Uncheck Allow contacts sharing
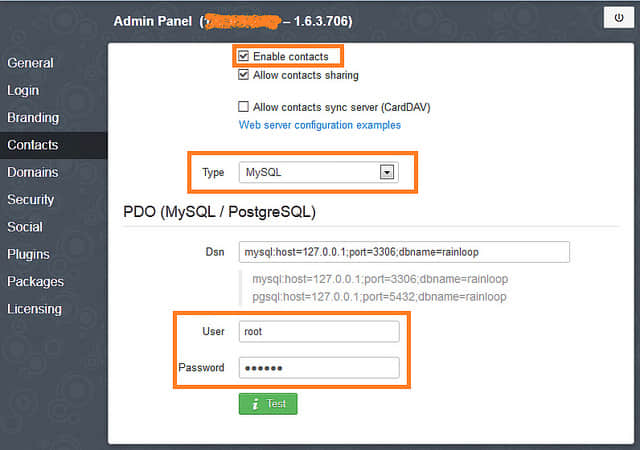The image size is (640, 450). click(243, 75)
